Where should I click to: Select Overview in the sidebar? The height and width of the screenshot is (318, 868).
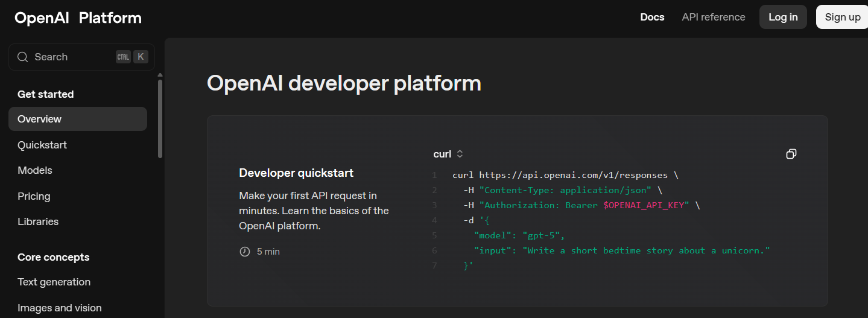(x=78, y=119)
